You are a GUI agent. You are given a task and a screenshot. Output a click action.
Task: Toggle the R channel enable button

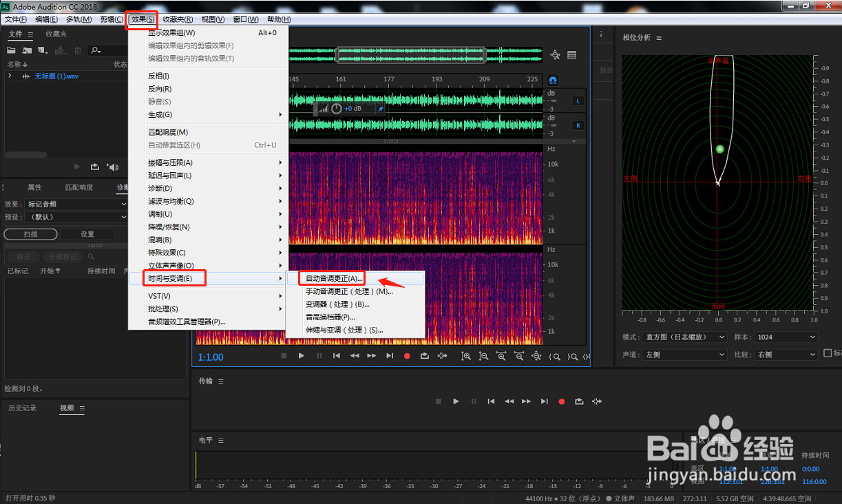pyautogui.click(x=578, y=125)
